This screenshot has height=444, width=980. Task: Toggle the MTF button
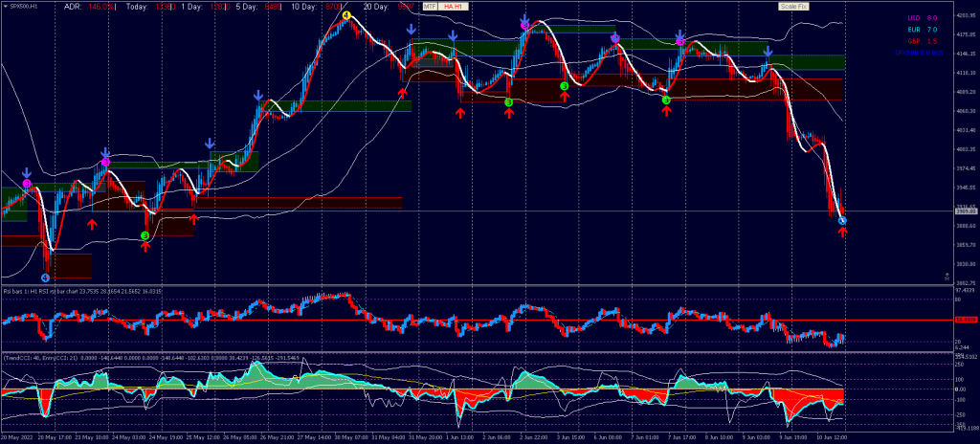(430, 6)
